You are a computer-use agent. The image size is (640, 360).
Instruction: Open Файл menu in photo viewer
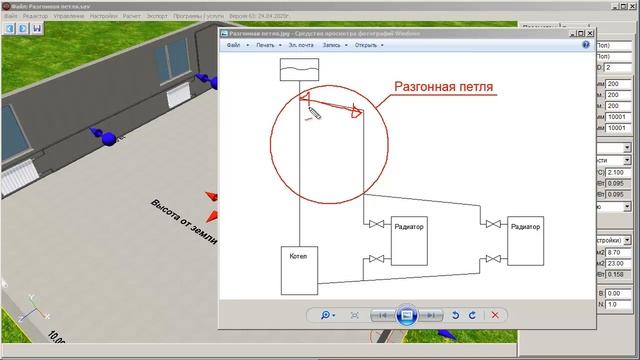[x=238, y=45]
